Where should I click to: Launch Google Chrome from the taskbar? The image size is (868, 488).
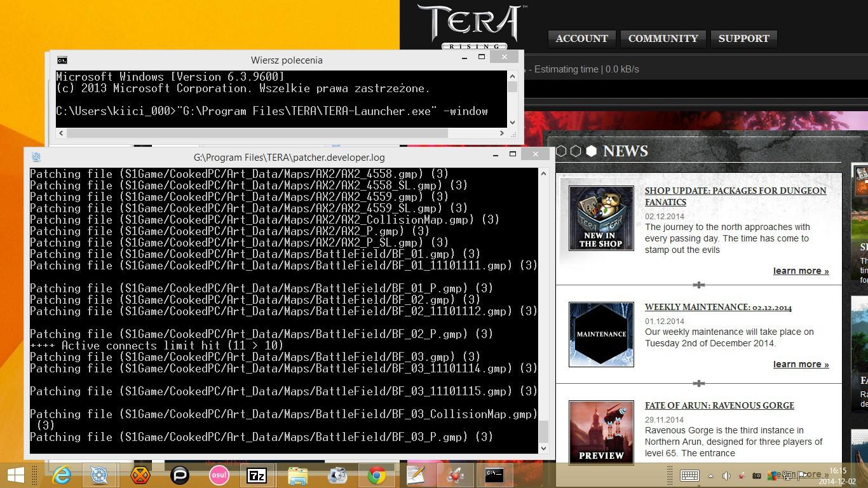click(376, 475)
